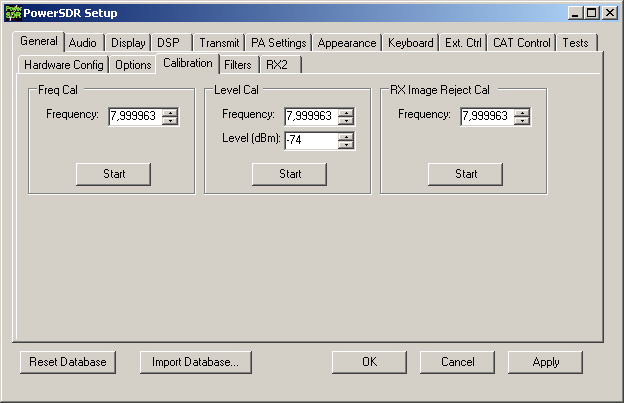
Task: Minimize the PowerSDR Setup window
Action: pyautogui.click(x=575, y=13)
